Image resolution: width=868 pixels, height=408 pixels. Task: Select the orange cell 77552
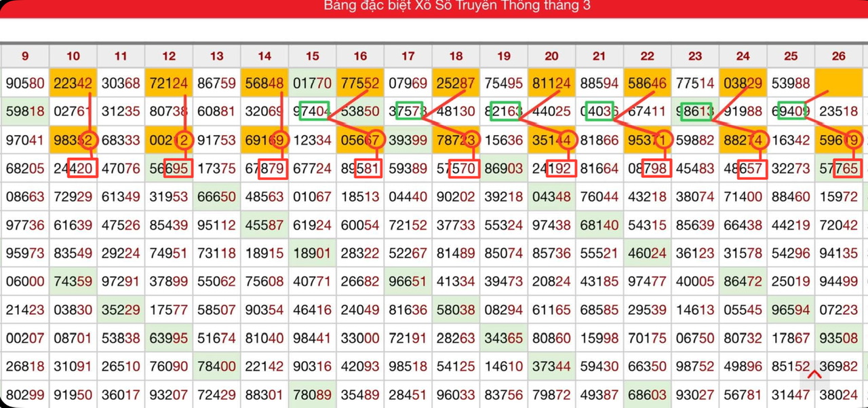tap(360, 84)
